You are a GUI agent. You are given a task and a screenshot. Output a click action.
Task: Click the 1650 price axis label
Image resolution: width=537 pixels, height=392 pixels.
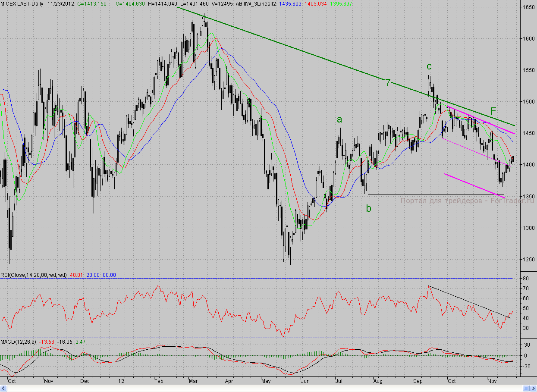(x=529, y=7)
